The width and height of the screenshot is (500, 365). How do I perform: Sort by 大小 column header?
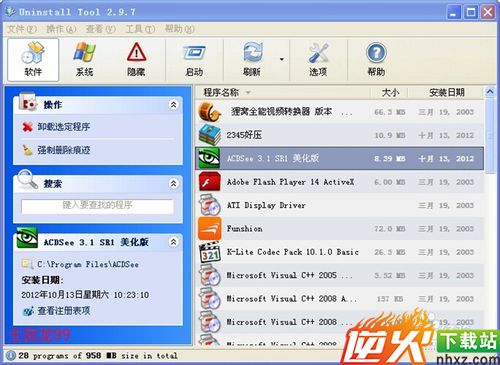click(389, 92)
